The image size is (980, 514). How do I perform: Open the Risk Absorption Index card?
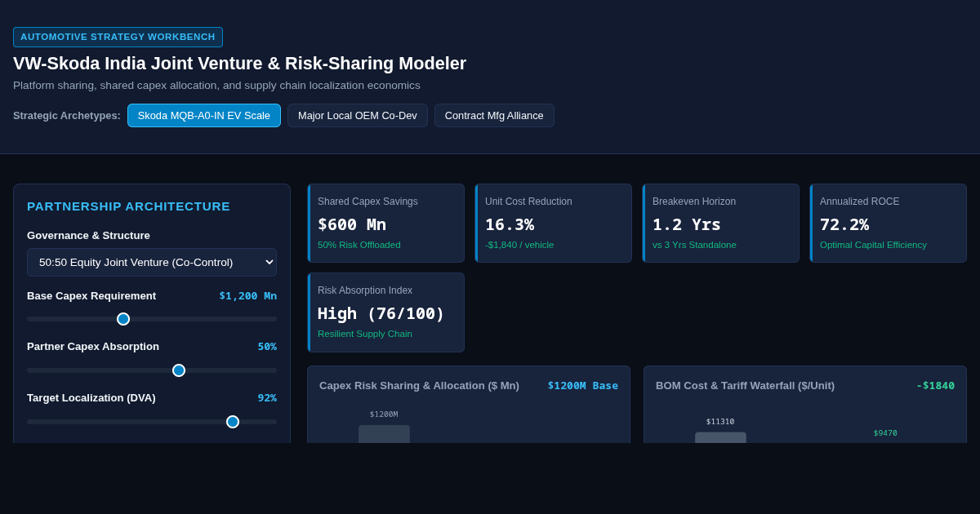click(x=386, y=312)
